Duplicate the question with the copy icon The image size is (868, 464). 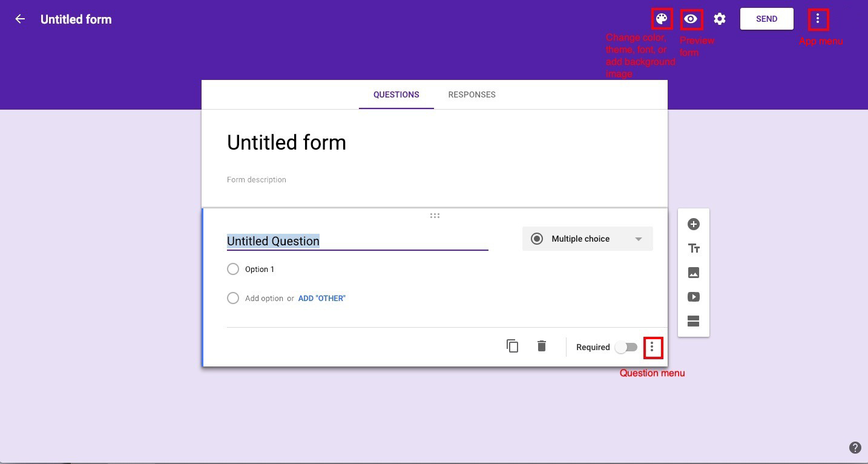coord(512,346)
